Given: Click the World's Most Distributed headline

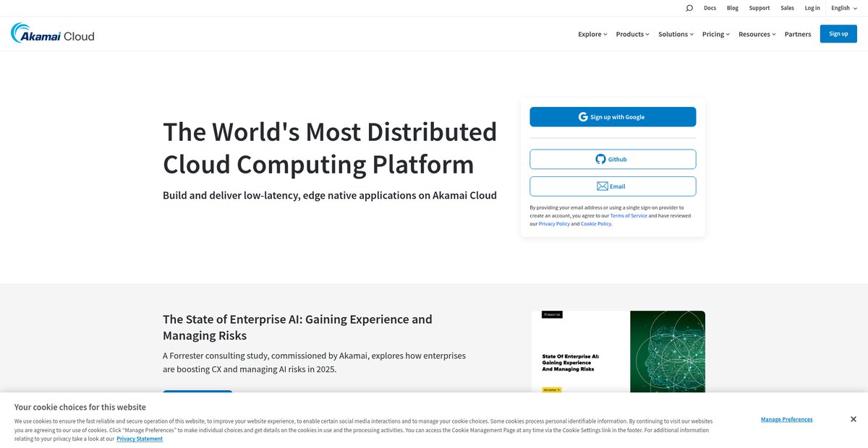Looking at the screenshot, I should (330, 148).
